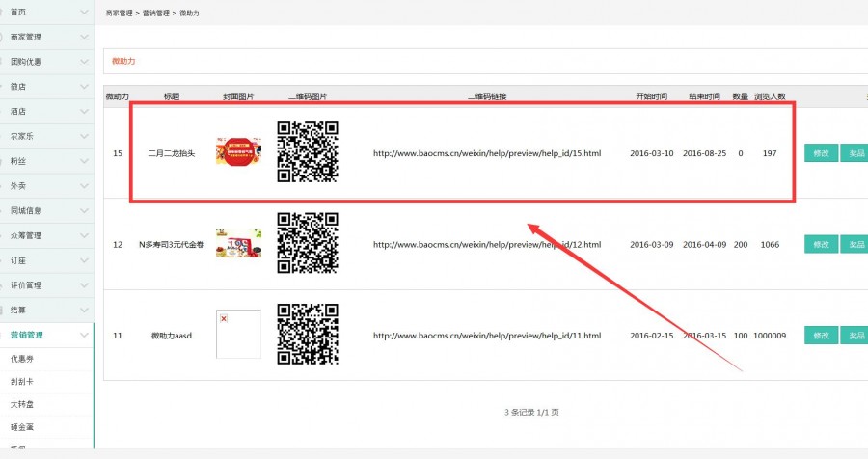The image size is (868, 459).
Task: Click the title 二月二龙抬头
Action: pos(172,153)
